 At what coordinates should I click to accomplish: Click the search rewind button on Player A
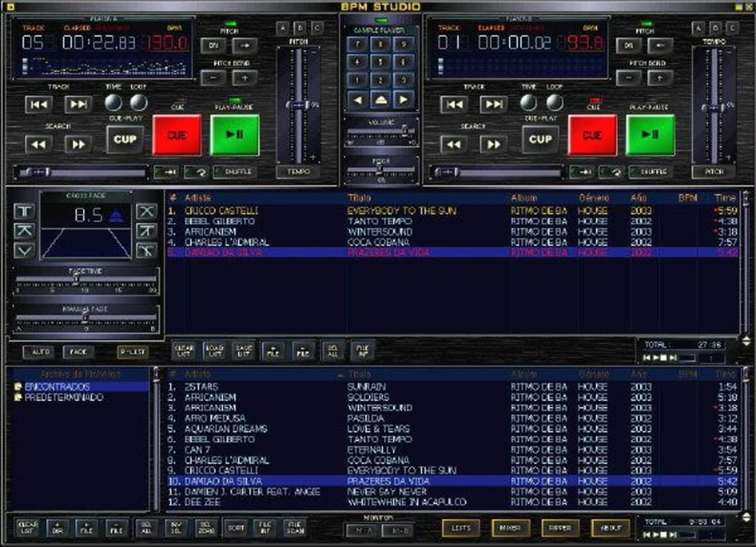point(37,144)
